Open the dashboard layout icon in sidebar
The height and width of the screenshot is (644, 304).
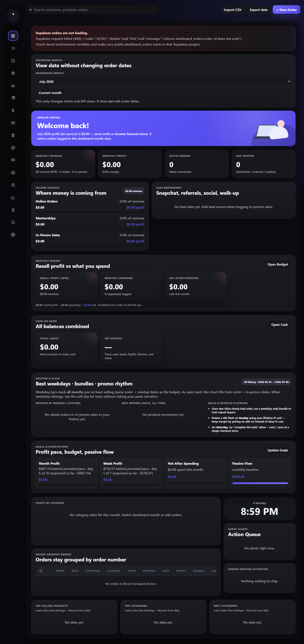click(13, 36)
